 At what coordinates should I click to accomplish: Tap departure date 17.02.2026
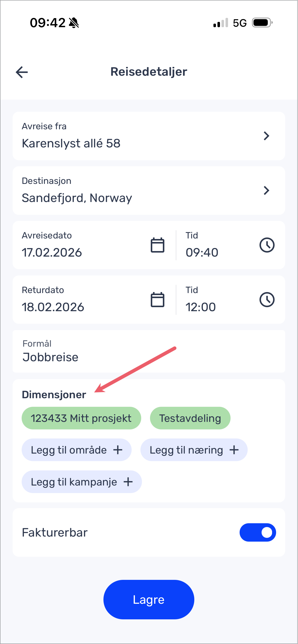click(52, 252)
